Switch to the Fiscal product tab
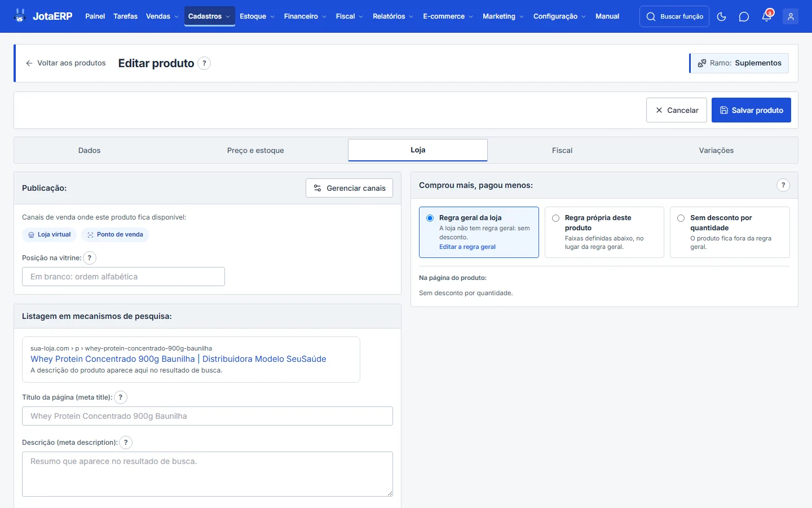 562,151
